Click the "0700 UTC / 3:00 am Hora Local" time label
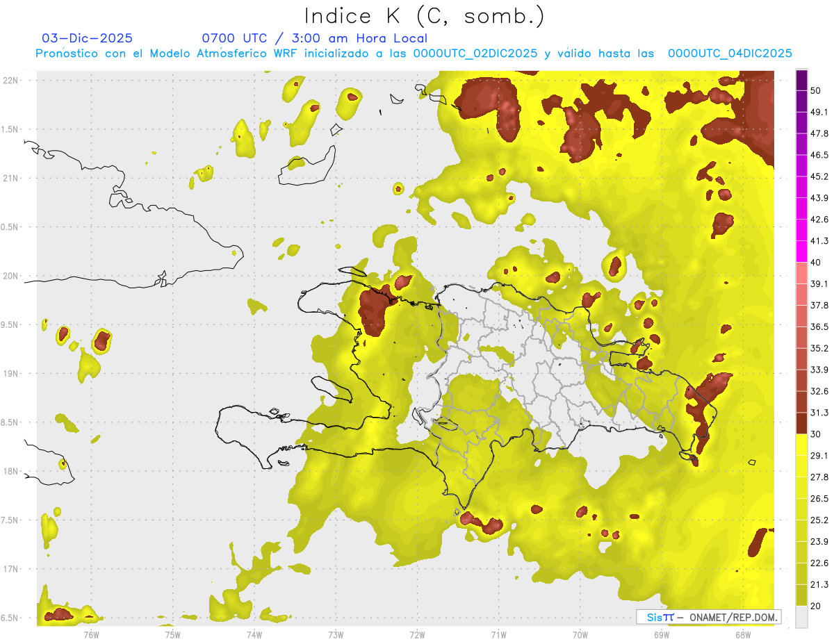Viewport: 834px width, 644px height. click(x=314, y=38)
